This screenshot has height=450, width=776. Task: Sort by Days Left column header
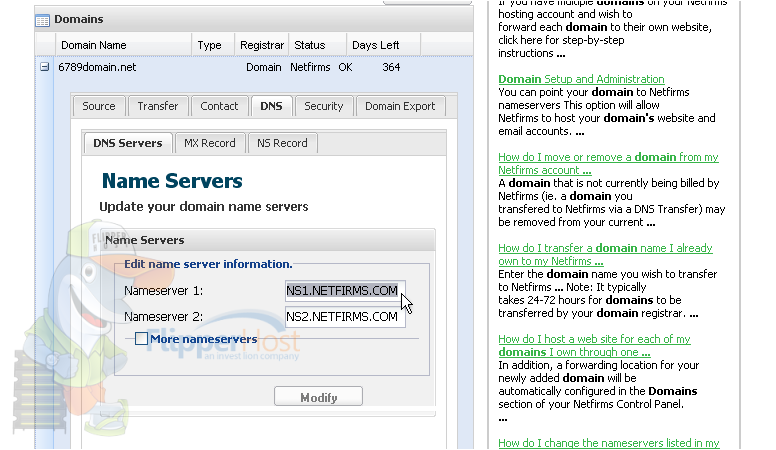tap(383, 45)
